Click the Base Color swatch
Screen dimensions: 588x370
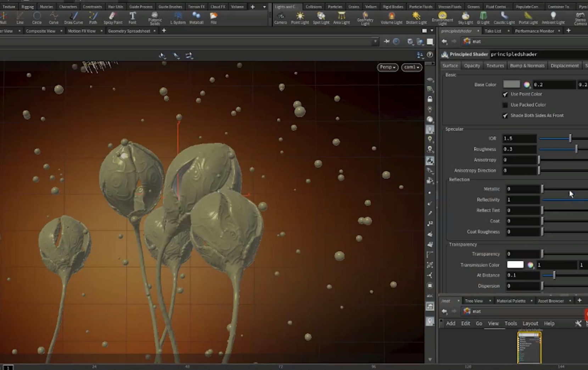point(511,84)
